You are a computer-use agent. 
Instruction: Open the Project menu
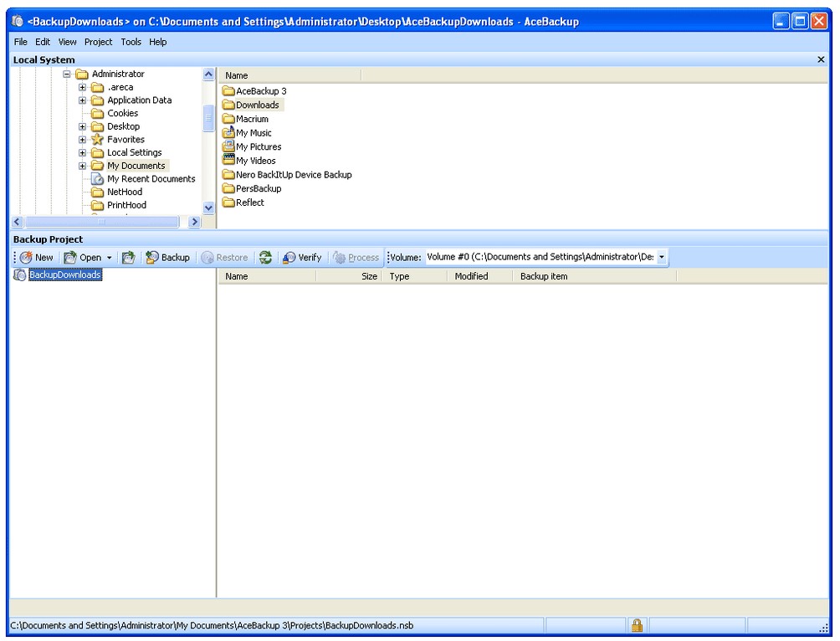click(x=98, y=42)
